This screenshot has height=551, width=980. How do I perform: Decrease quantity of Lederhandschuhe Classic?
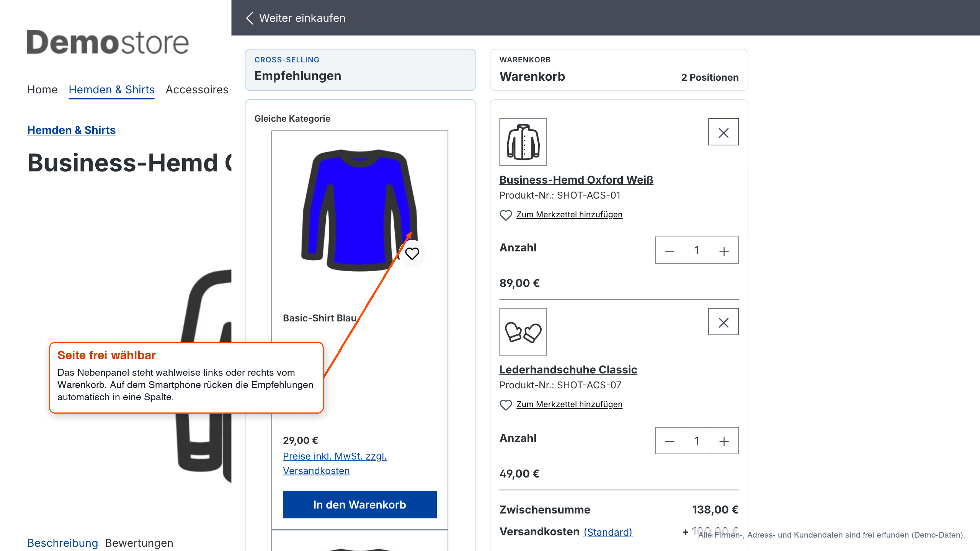(x=669, y=441)
